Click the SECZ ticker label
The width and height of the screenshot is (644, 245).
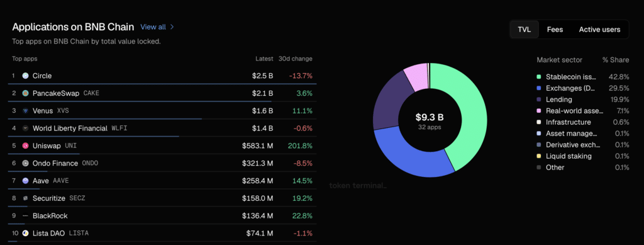click(x=77, y=198)
